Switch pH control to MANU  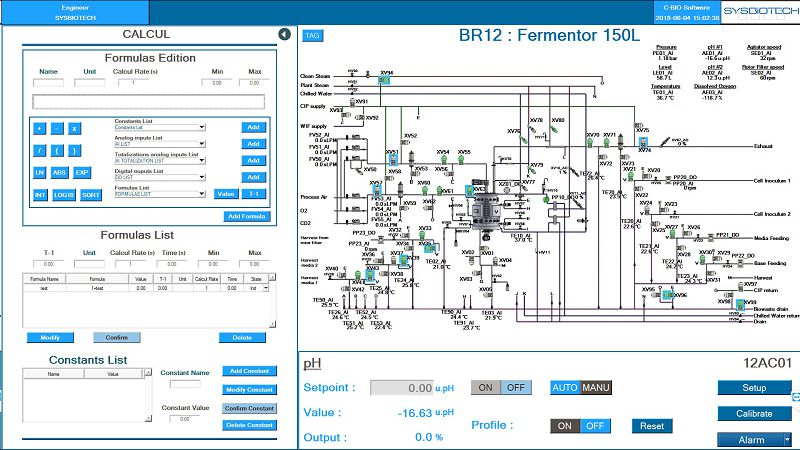595,388
